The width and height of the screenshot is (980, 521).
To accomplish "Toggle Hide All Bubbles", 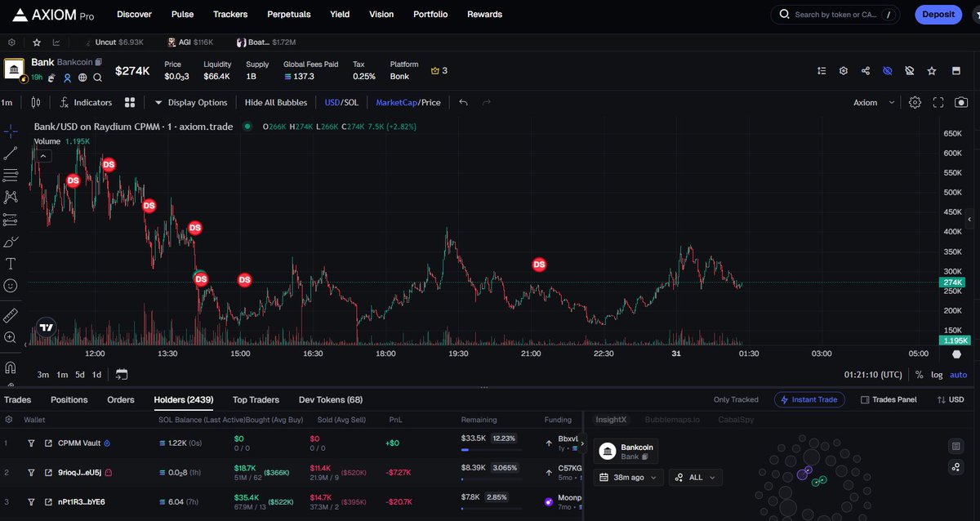I will [x=276, y=103].
